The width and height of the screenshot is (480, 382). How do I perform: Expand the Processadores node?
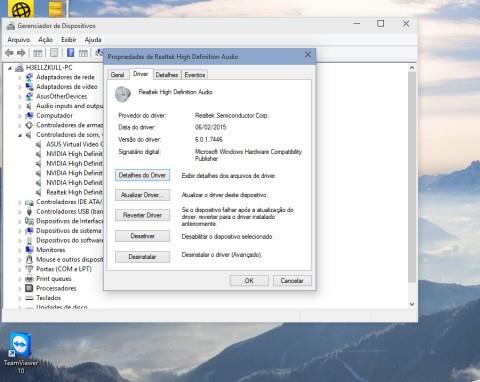click(x=20, y=288)
